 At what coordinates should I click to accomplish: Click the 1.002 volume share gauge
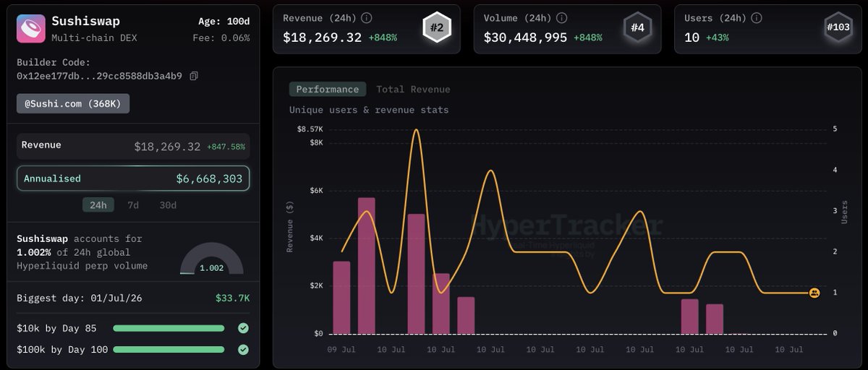tap(211, 259)
